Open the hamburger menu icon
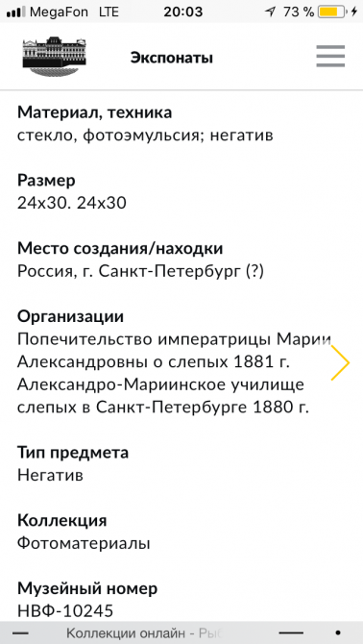Screen dimensions: 363x644 [330, 56]
